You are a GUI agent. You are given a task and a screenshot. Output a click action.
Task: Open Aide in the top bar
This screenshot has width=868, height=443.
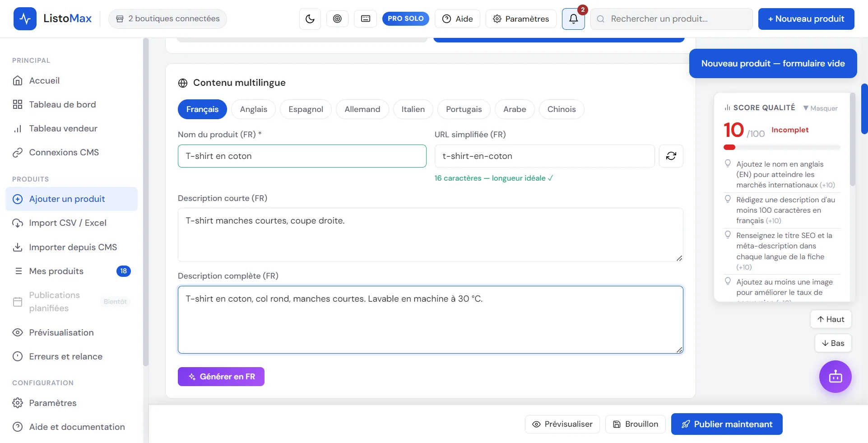tap(458, 19)
